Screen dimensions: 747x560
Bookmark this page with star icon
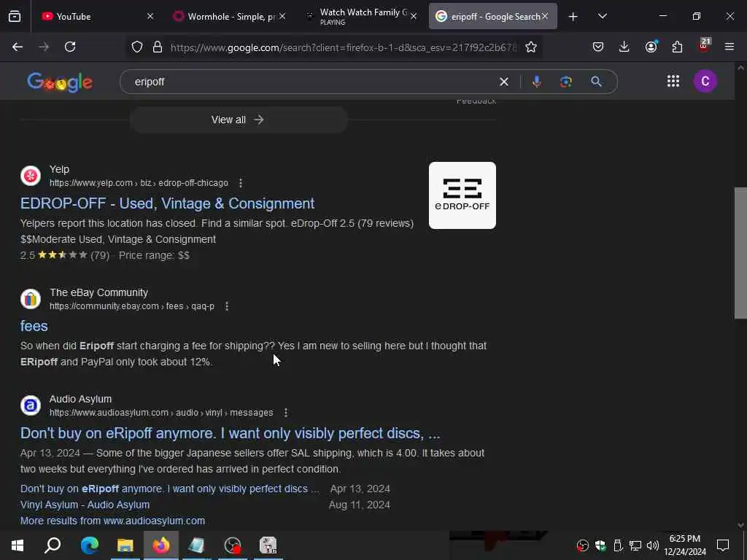point(531,47)
